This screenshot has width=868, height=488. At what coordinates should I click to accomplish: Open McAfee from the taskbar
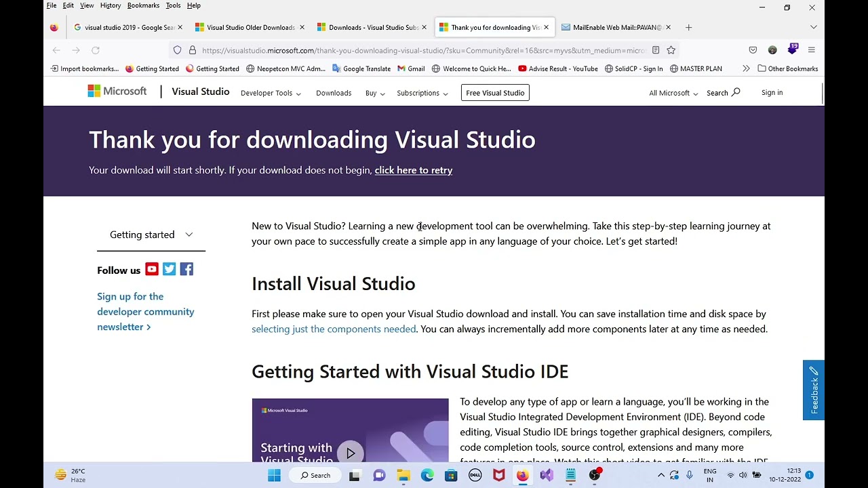pyautogui.click(x=498, y=475)
